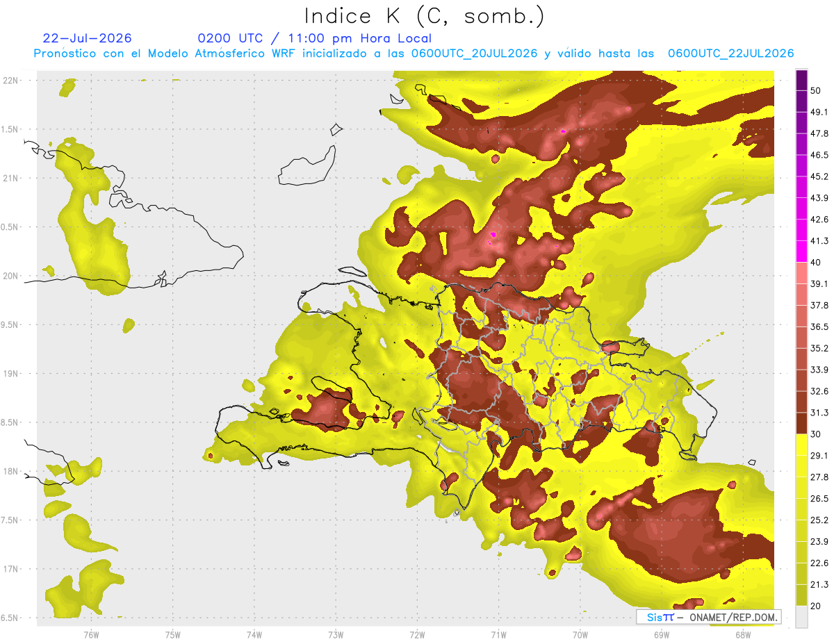Click the "50" value on the color scale
Viewport: 834px width, 644px height.
click(816, 90)
